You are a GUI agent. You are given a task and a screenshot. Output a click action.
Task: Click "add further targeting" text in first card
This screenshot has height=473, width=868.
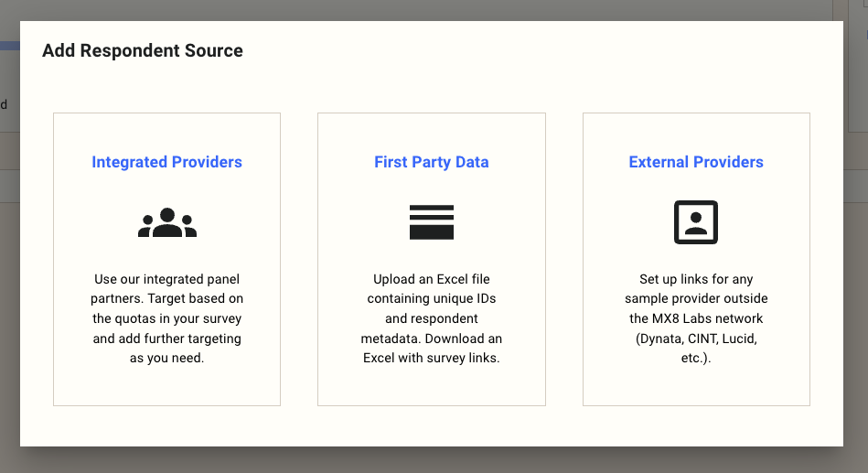pyautogui.click(x=167, y=339)
